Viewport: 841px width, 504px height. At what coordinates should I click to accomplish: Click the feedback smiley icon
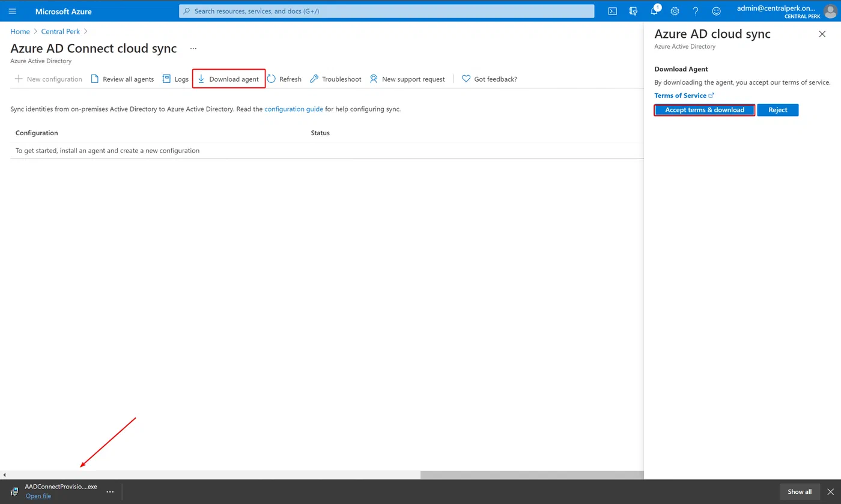(x=716, y=11)
